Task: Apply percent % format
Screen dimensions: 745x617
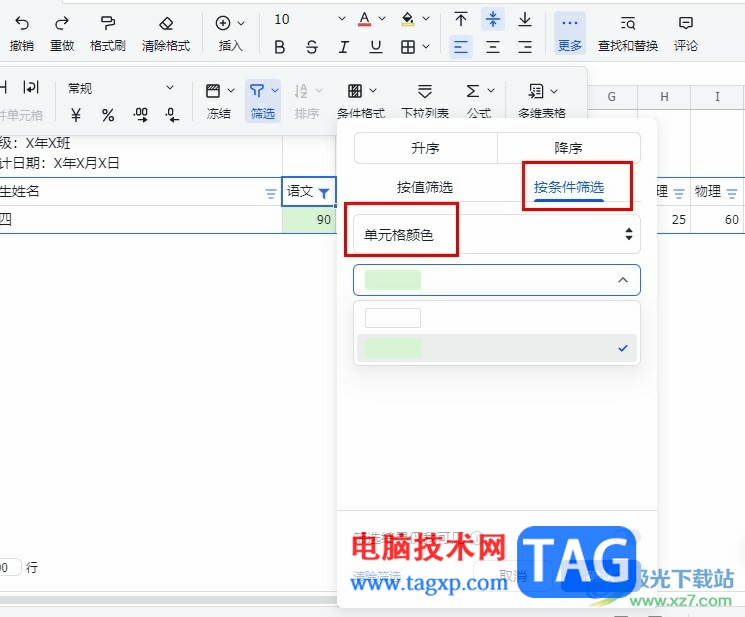Action: pos(108,114)
